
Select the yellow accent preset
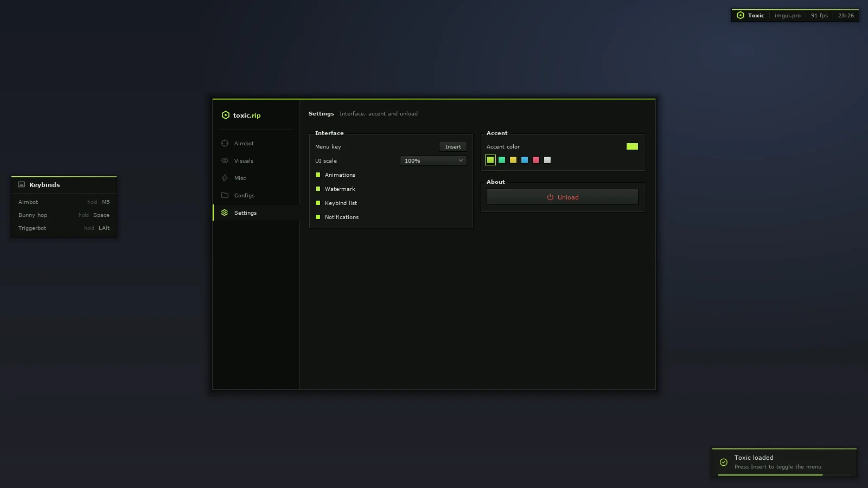[513, 160]
